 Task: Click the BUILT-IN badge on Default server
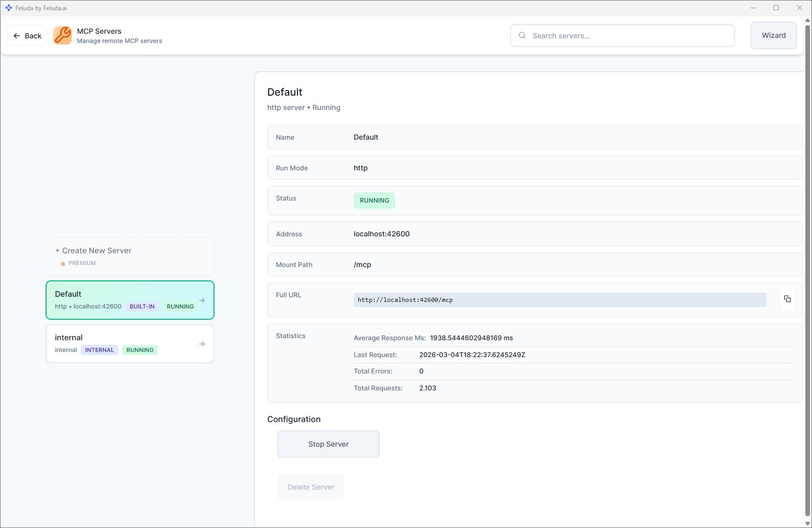[142, 306]
